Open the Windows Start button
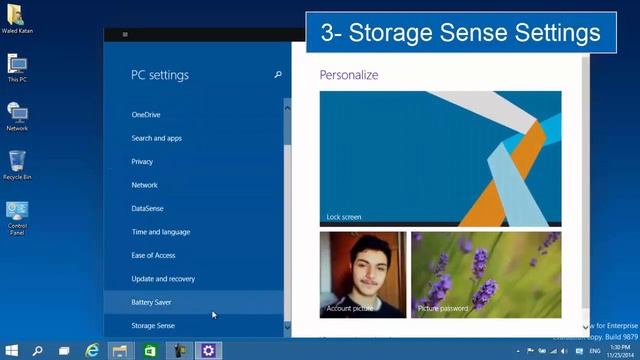 [x=11, y=351]
